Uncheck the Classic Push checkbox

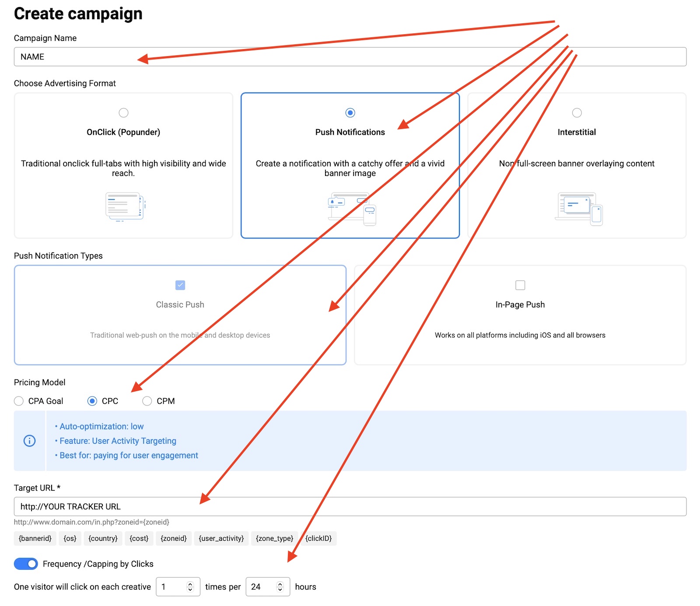coord(180,285)
